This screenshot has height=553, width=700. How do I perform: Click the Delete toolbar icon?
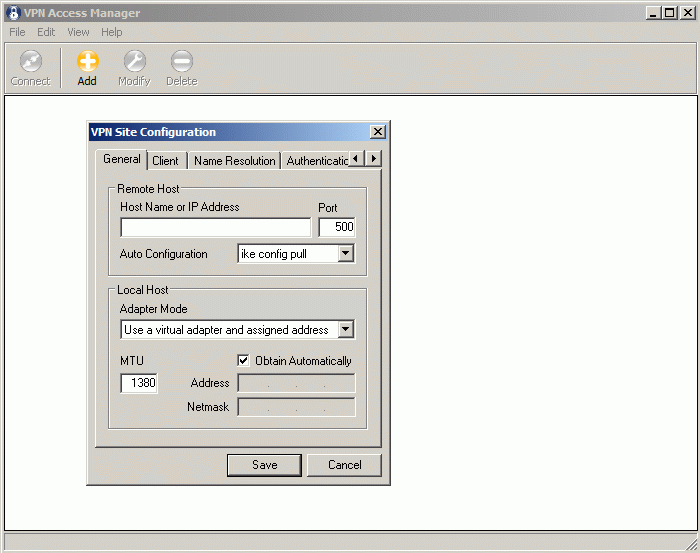(x=182, y=61)
